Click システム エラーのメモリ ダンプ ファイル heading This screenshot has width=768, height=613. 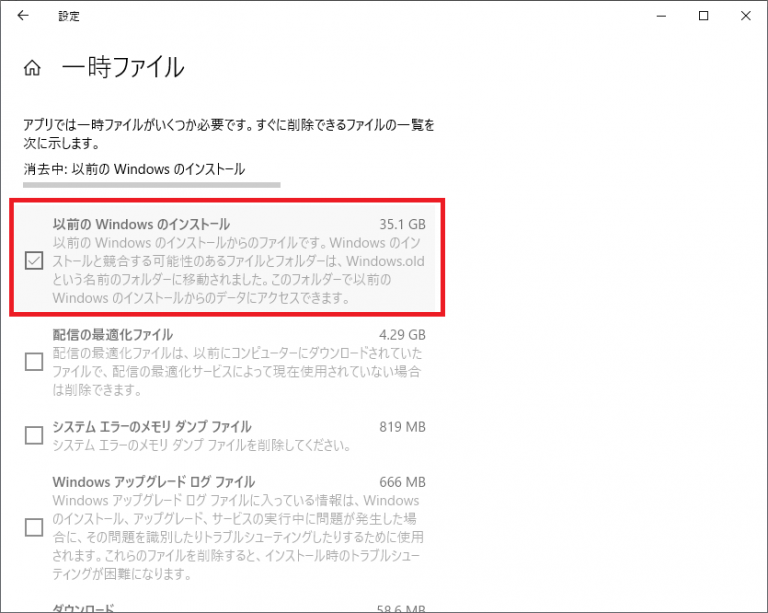pos(151,427)
